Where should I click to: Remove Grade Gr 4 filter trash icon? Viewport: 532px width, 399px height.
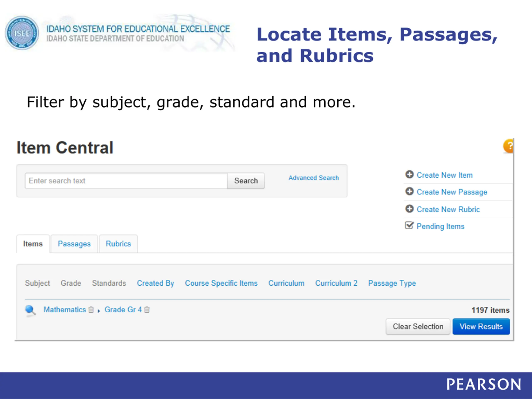[x=147, y=310]
